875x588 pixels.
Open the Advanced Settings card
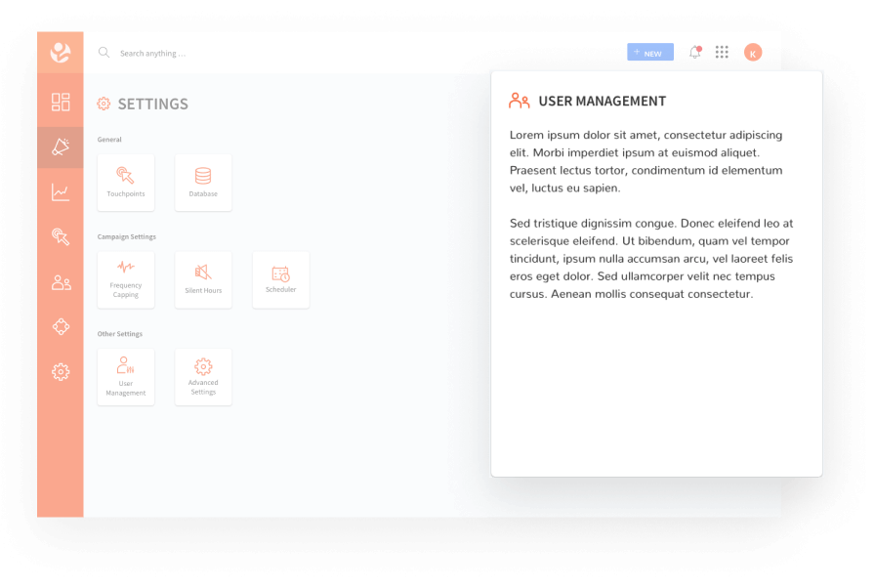tap(203, 377)
